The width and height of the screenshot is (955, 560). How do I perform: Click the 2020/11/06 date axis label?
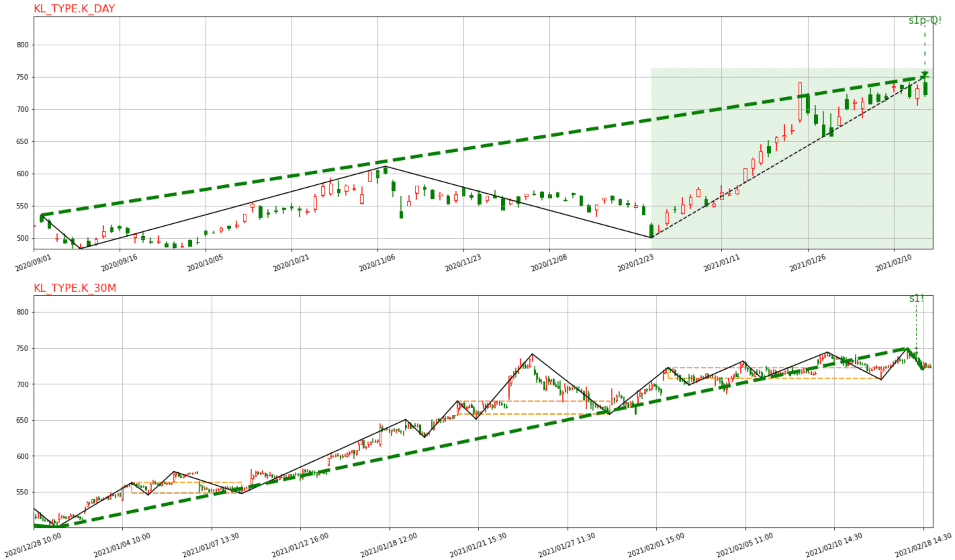point(377,263)
